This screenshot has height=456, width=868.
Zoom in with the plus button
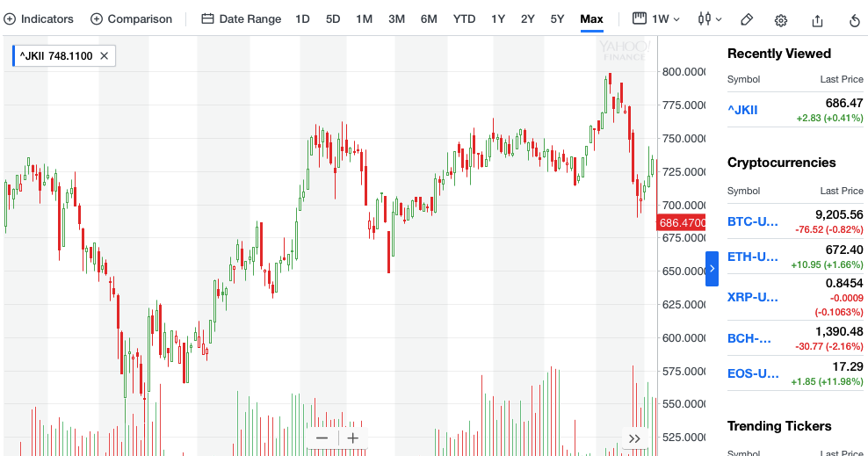(352, 438)
